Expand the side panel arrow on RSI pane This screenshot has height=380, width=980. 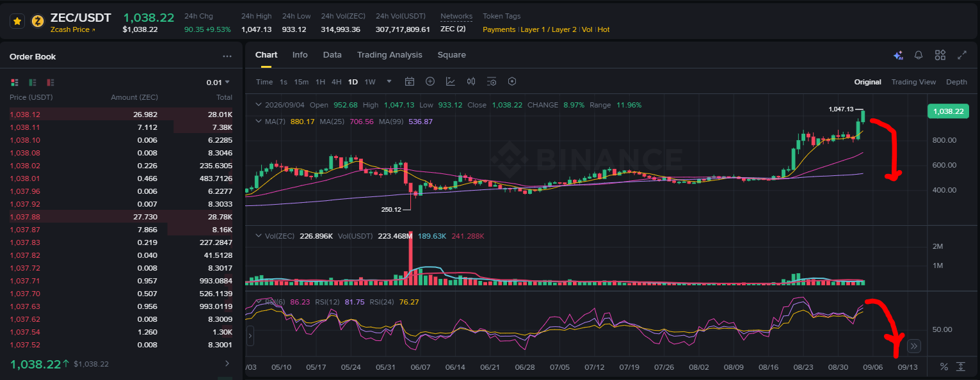(250, 335)
